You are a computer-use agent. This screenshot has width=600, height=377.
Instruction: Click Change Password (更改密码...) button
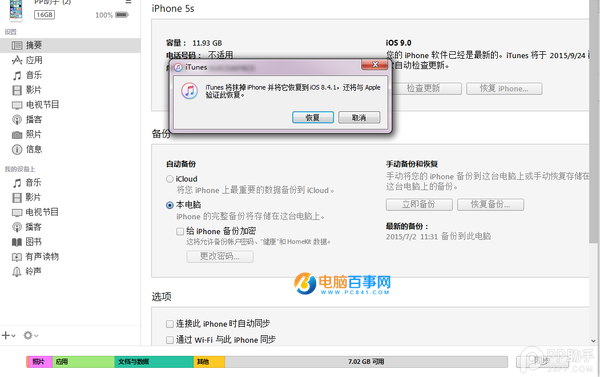tap(220, 256)
